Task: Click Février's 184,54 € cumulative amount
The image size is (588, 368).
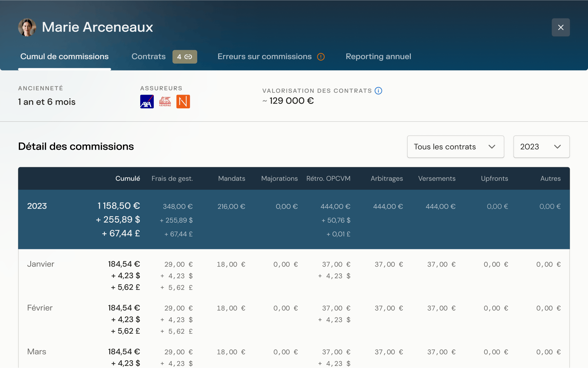Action: pos(124,308)
